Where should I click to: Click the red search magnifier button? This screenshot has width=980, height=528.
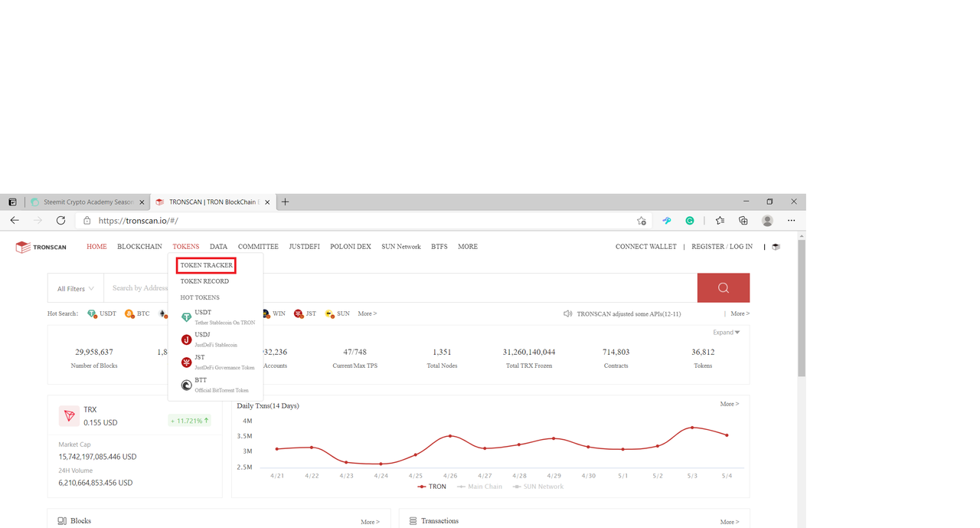723,288
